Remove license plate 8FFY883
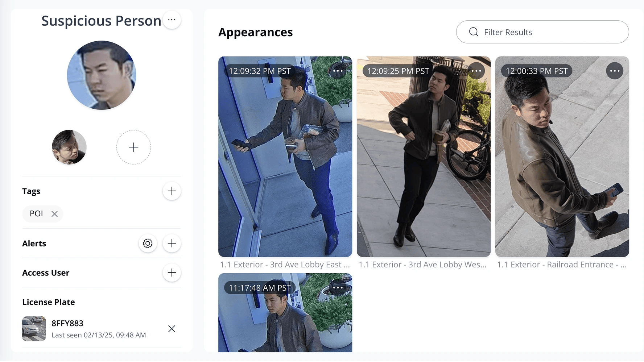This screenshot has width=644, height=362. pyautogui.click(x=172, y=329)
